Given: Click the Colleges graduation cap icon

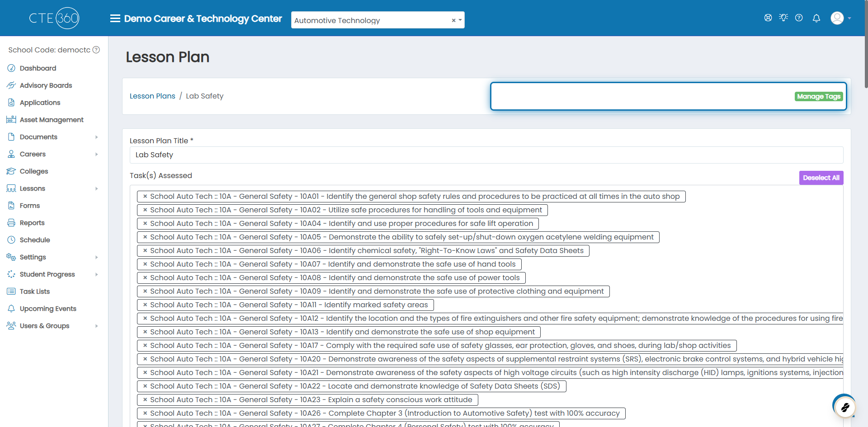Looking at the screenshot, I should coord(11,171).
